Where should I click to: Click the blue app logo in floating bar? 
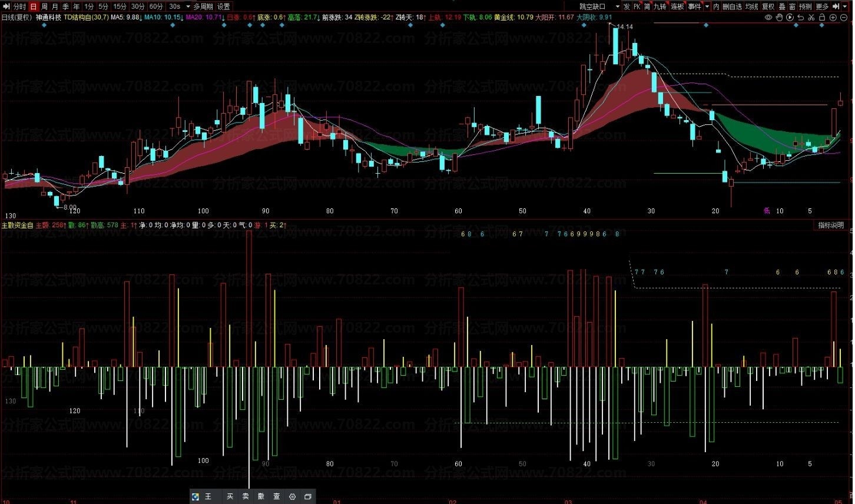195,496
